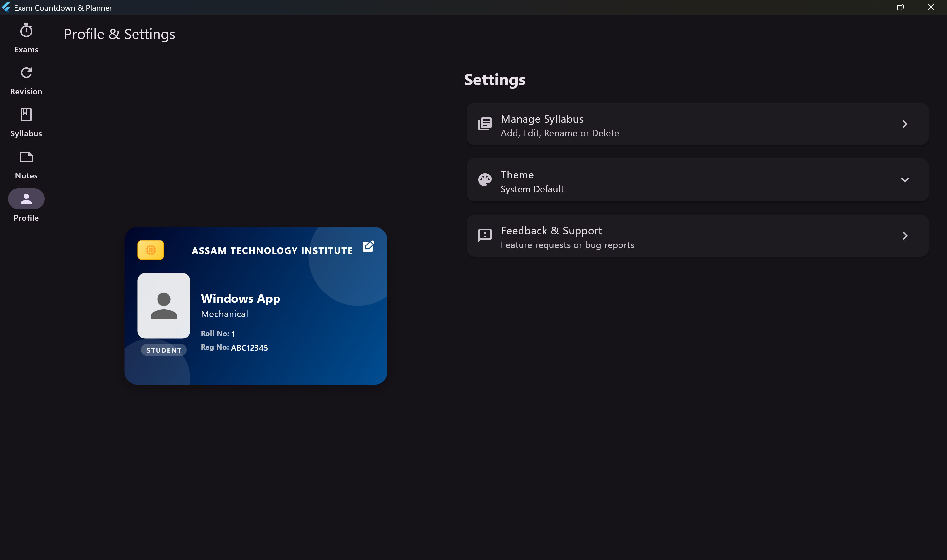
Task: Click the Feedback message icon
Action: click(485, 236)
